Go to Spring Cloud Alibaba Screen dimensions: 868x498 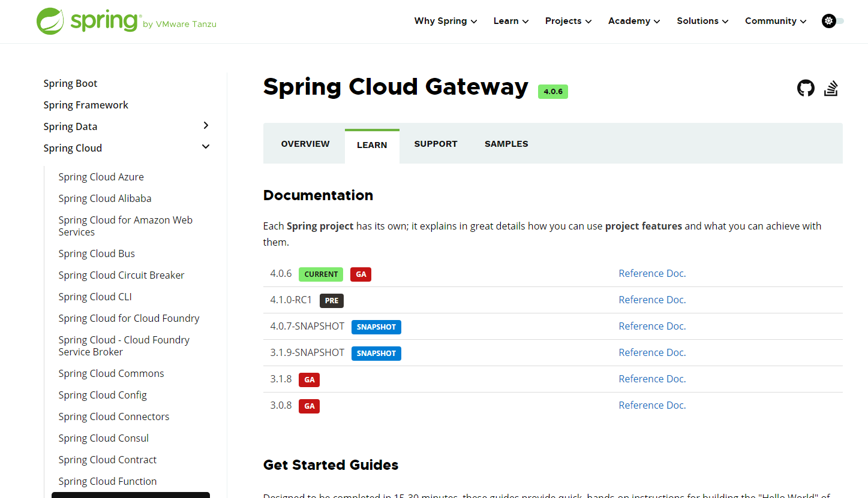pos(105,198)
